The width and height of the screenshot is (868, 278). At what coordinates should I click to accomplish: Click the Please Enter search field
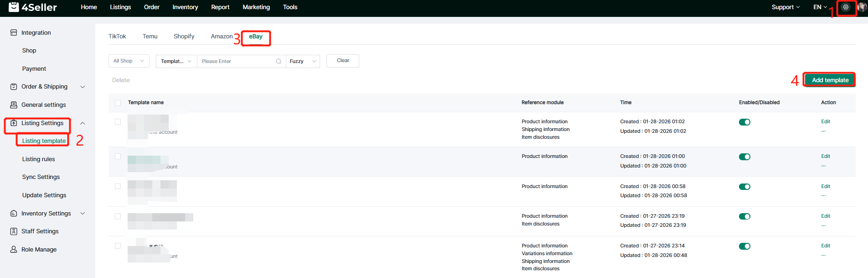[237, 61]
